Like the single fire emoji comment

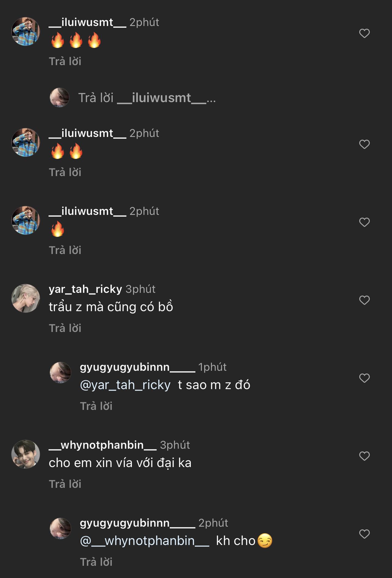pos(364,222)
